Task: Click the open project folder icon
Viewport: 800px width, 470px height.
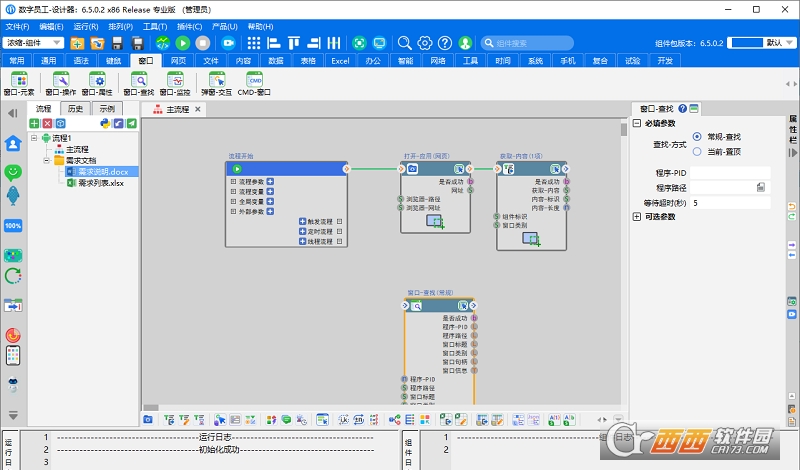Action: 97,43
